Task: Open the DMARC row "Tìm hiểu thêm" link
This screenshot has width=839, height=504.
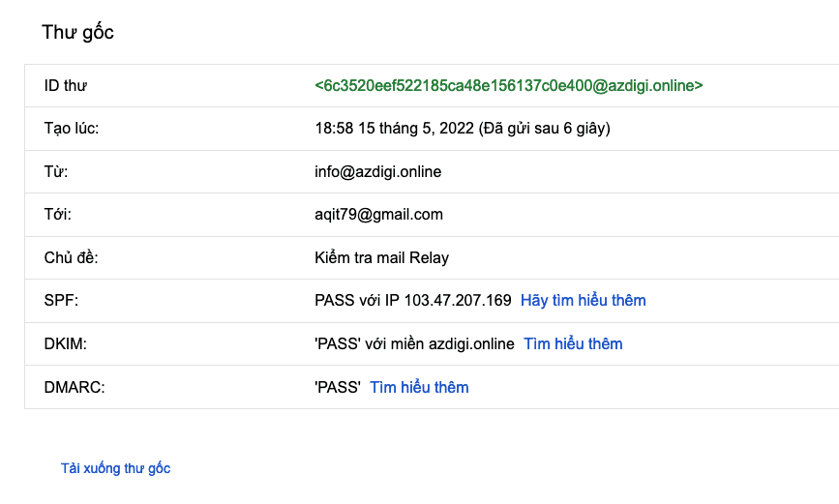Action: click(x=419, y=388)
